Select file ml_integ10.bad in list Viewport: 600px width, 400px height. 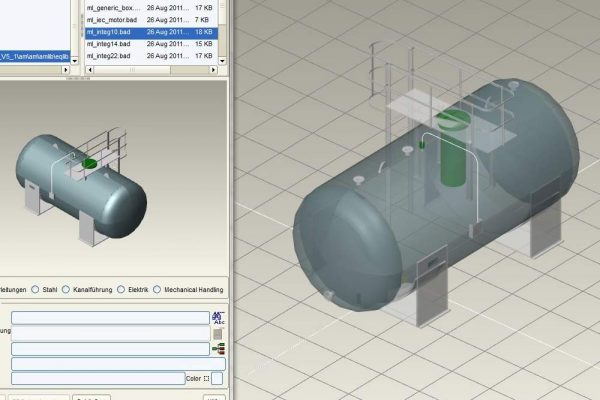pyautogui.click(x=110, y=32)
